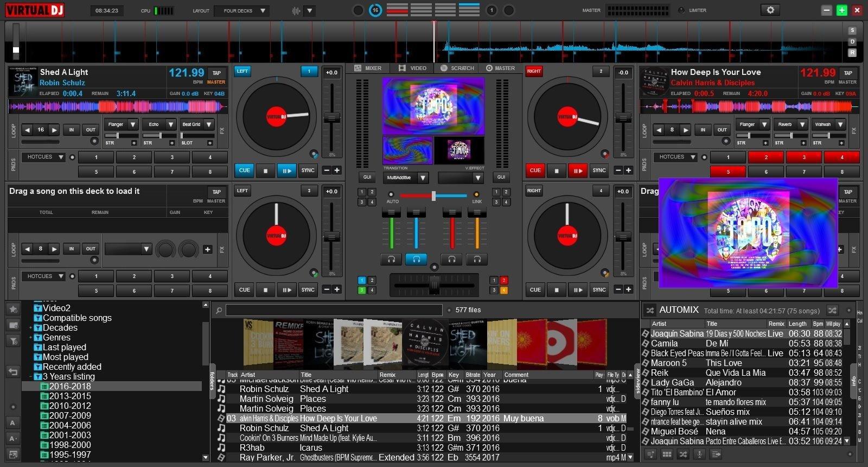Open deck 1 HOTCUES pad mode dropdown
The width and height of the screenshot is (868, 467).
click(43, 157)
